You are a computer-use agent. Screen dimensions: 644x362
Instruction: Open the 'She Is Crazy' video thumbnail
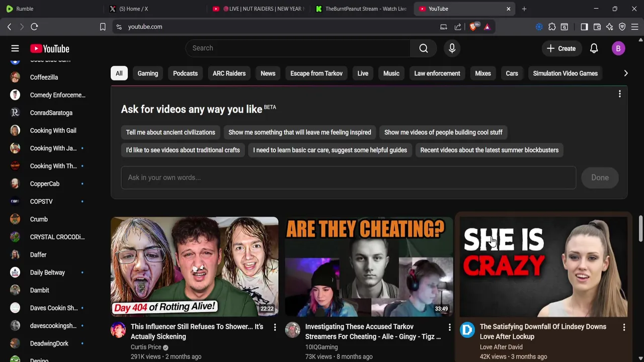pos(543,267)
